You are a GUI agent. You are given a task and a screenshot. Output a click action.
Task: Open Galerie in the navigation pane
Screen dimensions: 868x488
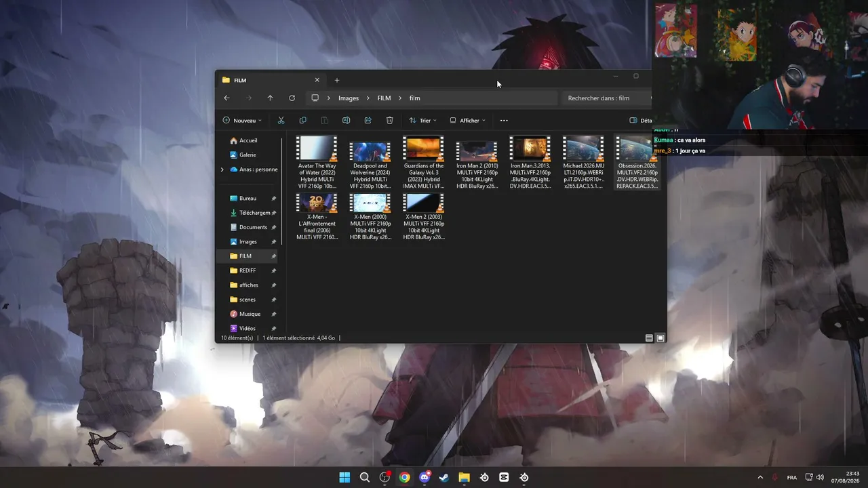pos(248,155)
